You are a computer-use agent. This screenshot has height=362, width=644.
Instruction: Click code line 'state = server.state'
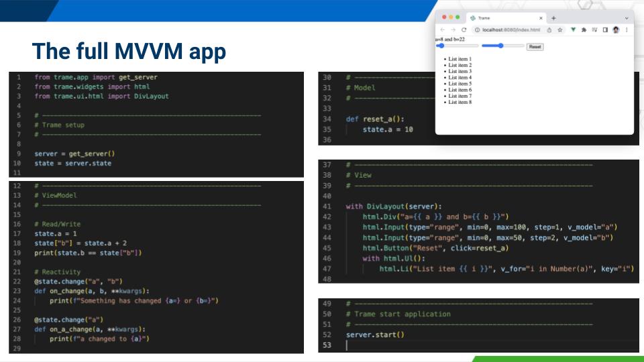72,164
